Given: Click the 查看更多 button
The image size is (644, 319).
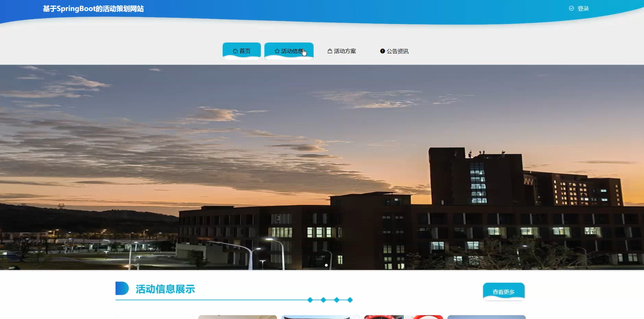Looking at the screenshot, I should click(504, 292).
